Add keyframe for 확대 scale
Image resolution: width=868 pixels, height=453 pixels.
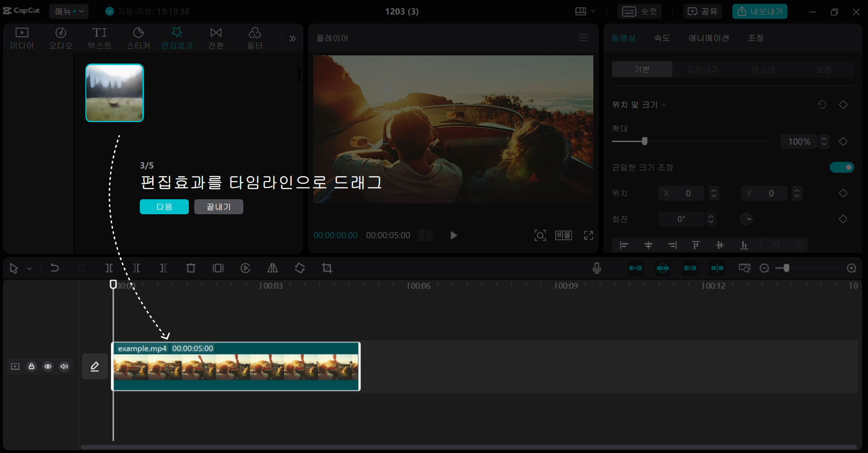click(x=843, y=142)
